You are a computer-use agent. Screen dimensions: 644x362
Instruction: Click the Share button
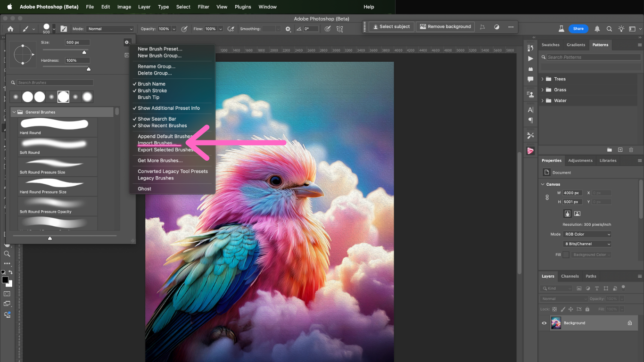[578, 29]
